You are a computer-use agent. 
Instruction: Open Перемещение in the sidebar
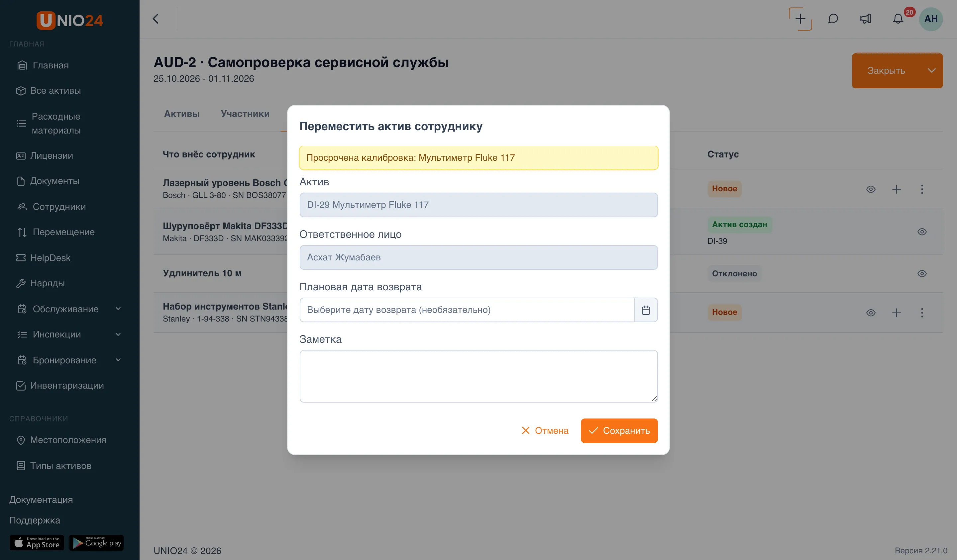(x=56, y=232)
